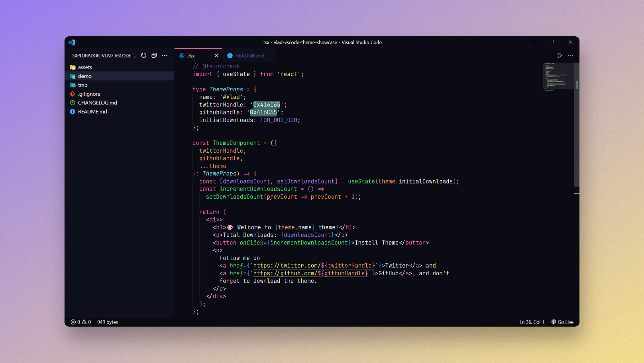Image resolution: width=644 pixels, height=363 pixels.
Task: Click the minimap code overview
Action: [x=558, y=77]
